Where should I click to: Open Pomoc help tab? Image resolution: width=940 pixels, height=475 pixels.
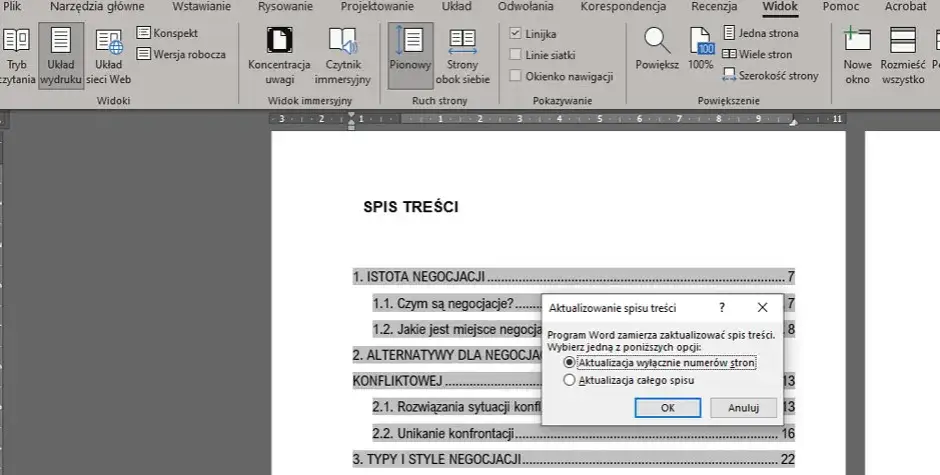(x=840, y=7)
